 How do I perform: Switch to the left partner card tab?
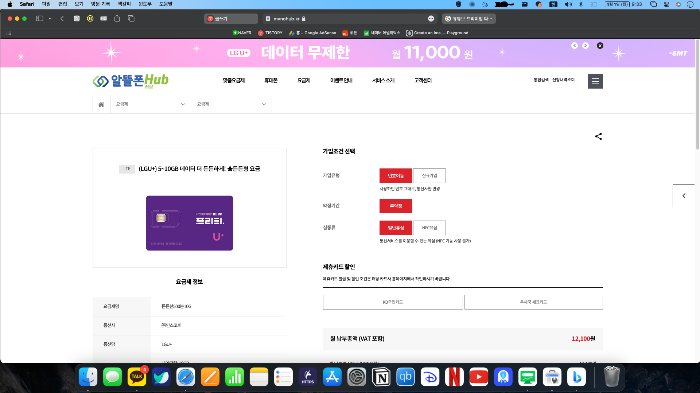393,302
